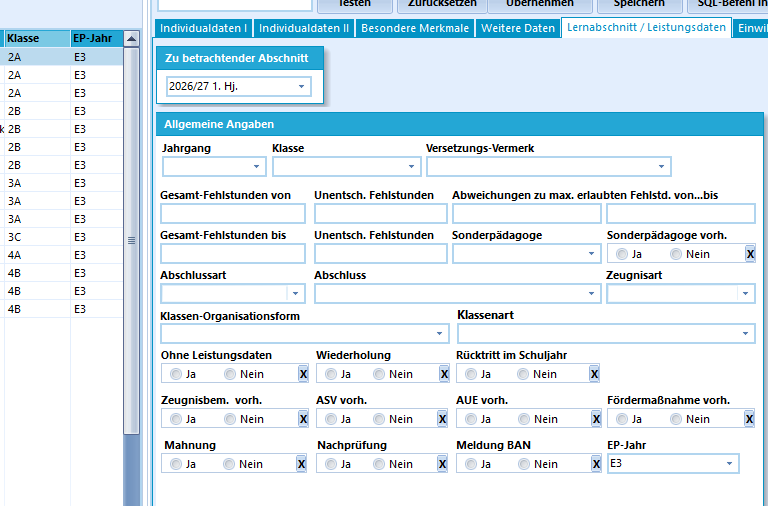This screenshot has width=768, height=506.
Task: Select Ja for Sonderpädagoge vorh.
Action: click(x=629, y=254)
